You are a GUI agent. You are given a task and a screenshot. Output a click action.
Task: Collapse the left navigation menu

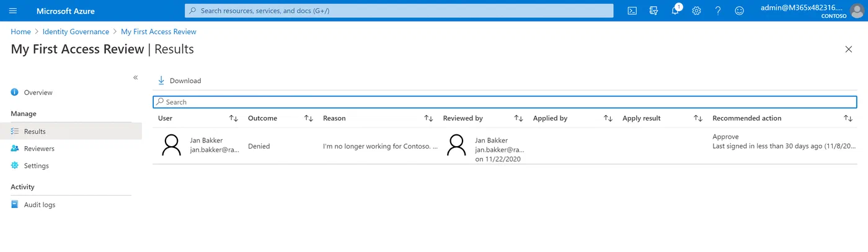point(136,77)
